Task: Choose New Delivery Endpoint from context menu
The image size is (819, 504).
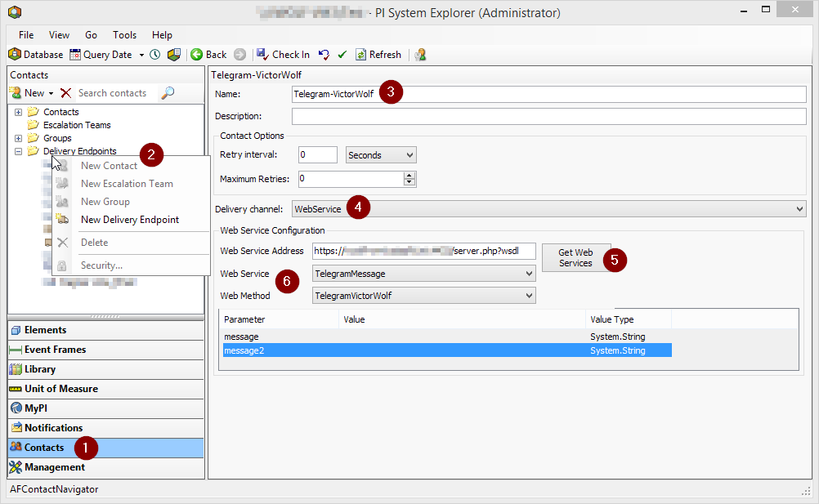Action: pos(129,220)
